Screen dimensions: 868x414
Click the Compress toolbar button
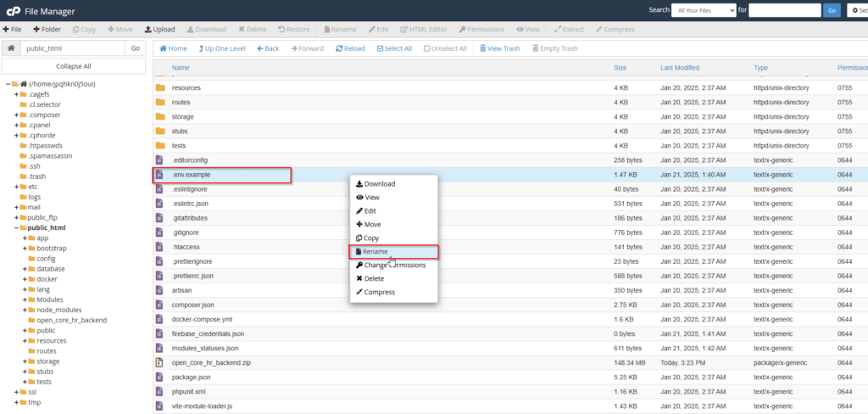click(x=615, y=30)
